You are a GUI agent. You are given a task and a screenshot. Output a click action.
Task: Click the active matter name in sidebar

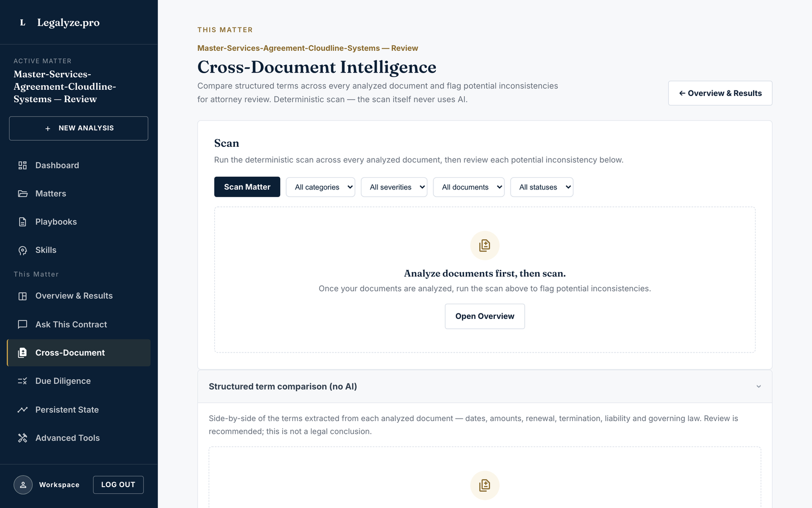coord(65,87)
